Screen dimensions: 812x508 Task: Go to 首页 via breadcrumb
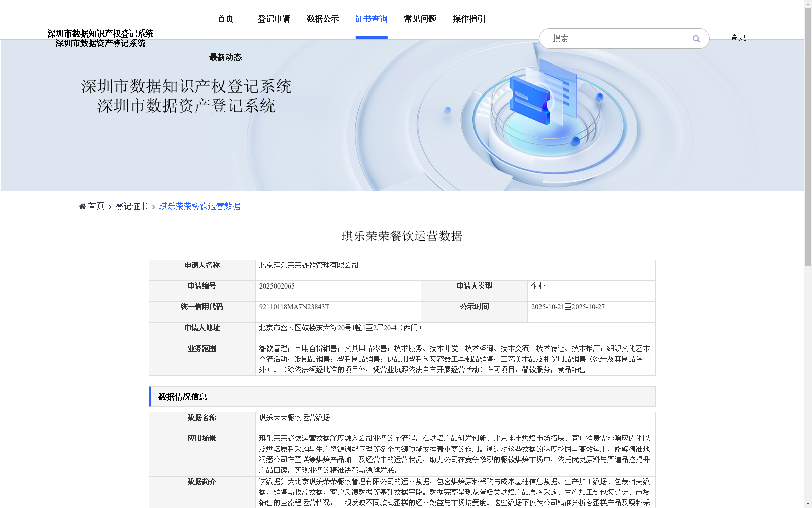pos(96,206)
